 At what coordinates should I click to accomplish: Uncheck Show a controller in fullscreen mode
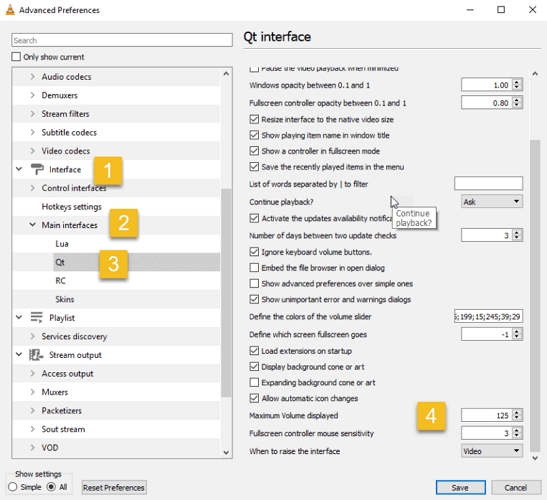(254, 151)
